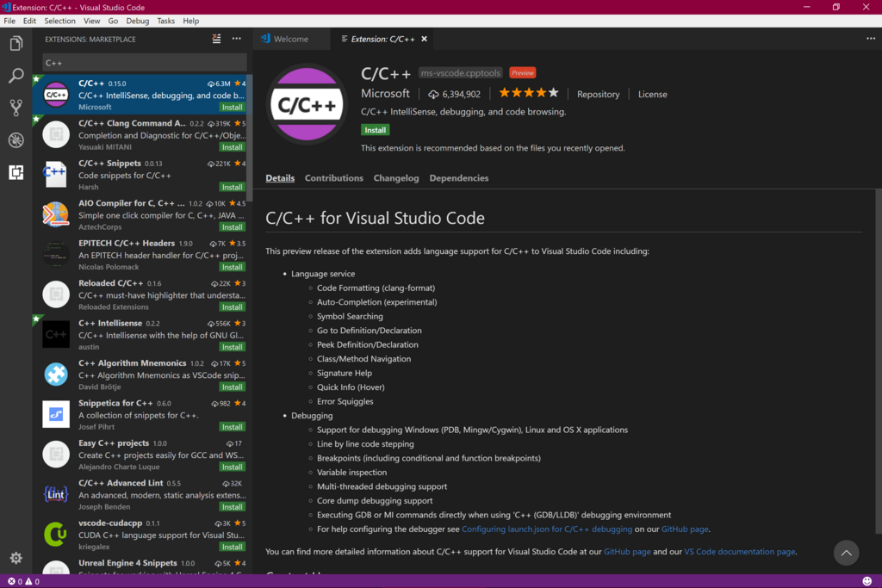Install the C++ Intellisense extension
882x588 pixels.
coord(233,347)
